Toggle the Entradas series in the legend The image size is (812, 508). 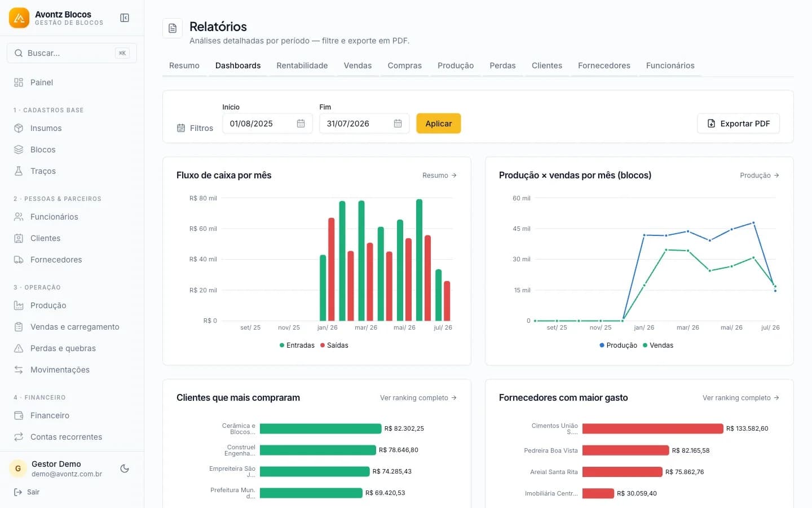pos(297,345)
